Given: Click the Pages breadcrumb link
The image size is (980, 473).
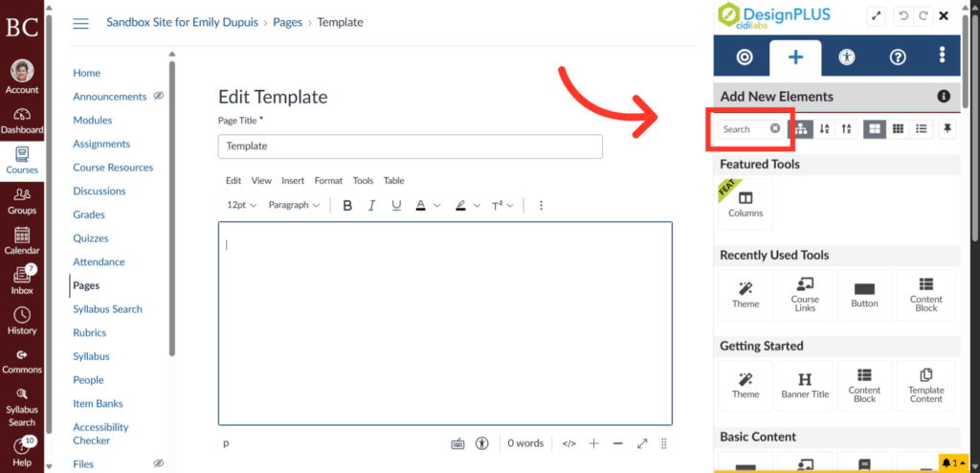Looking at the screenshot, I should (x=287, y=23).
